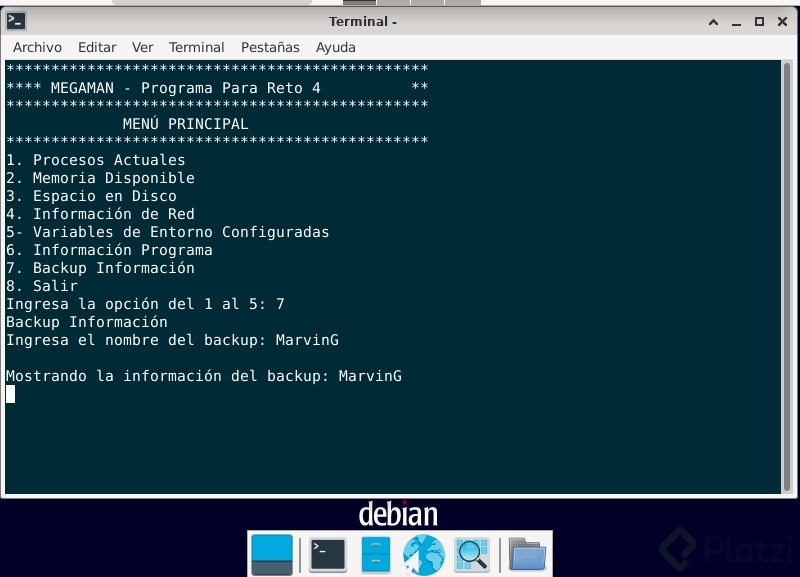800x577 pixels.
Task: Click the "4. Información de Red" line
Action: point(100,214)
